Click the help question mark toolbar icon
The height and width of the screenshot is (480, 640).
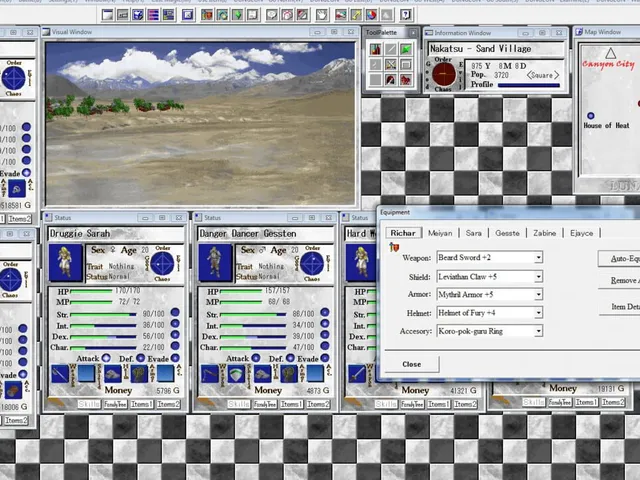[x=405, y=15]
